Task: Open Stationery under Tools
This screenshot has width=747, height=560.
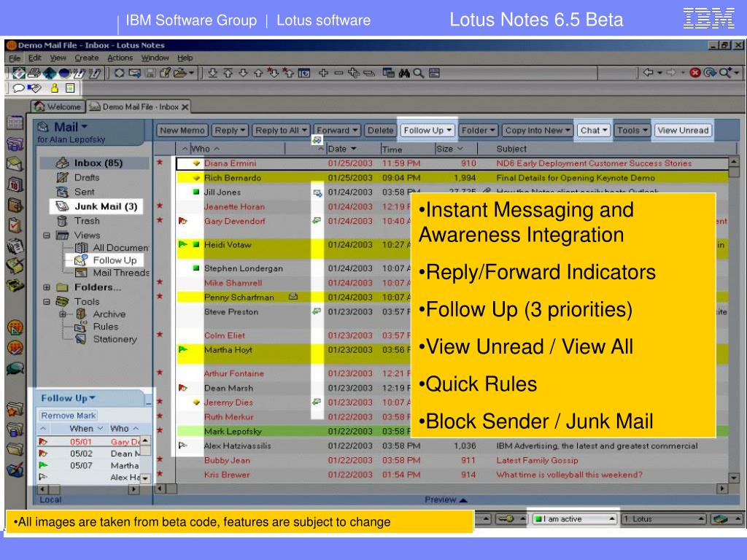Action: coord(115,339)
